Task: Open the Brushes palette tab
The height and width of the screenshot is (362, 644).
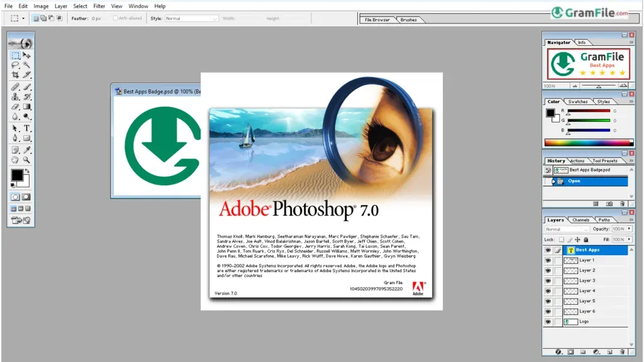Action: (x=408, y=19)
